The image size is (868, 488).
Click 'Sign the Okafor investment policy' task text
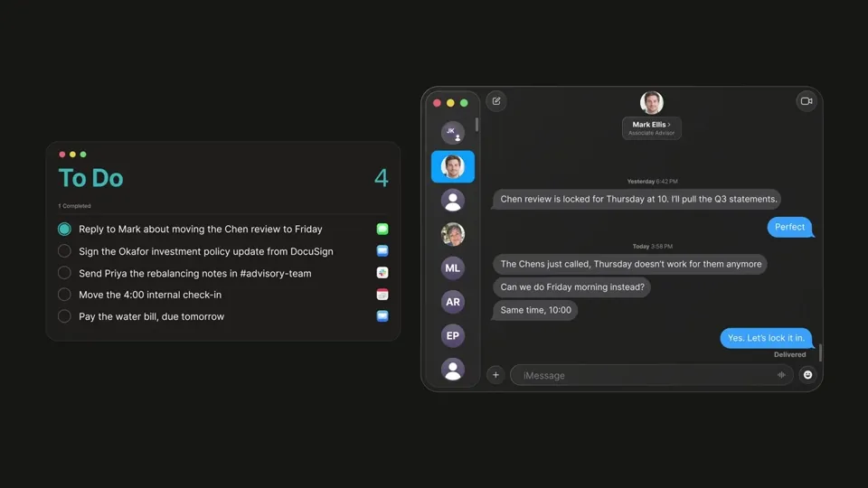click(206, 251)
